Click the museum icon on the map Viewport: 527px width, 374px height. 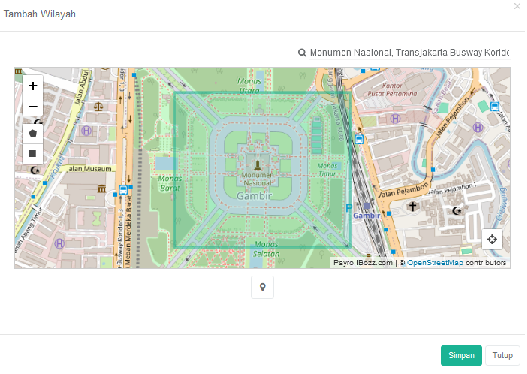102,189
